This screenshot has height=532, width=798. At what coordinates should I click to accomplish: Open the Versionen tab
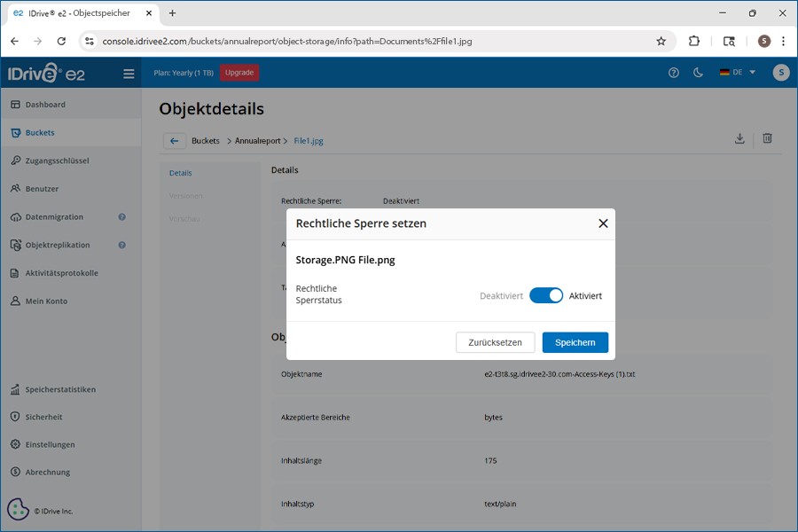click(x=186, y=196)
